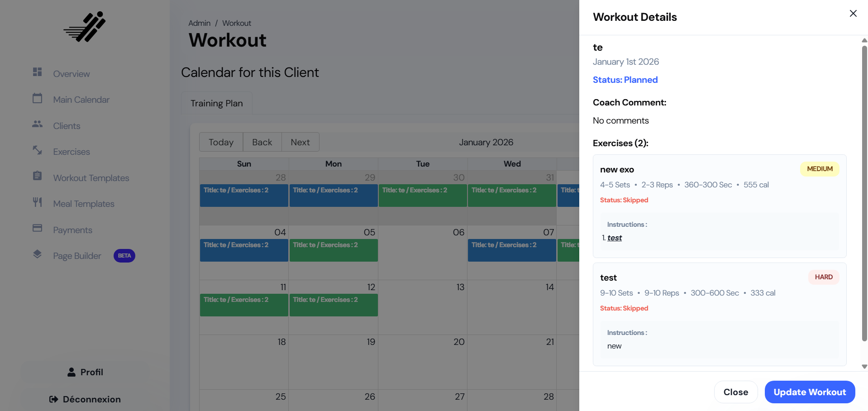Click the Main Calendar icon in the sidebar

[37, 98]
